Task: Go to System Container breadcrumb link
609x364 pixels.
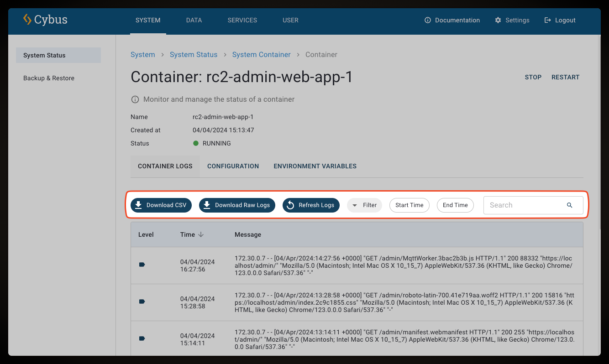Action: (x=261, y=55)
